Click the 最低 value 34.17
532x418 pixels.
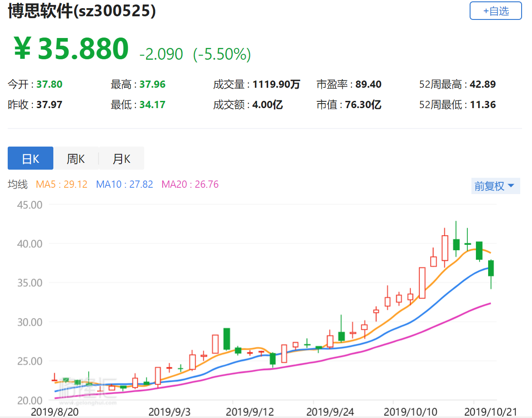[153, 104]
